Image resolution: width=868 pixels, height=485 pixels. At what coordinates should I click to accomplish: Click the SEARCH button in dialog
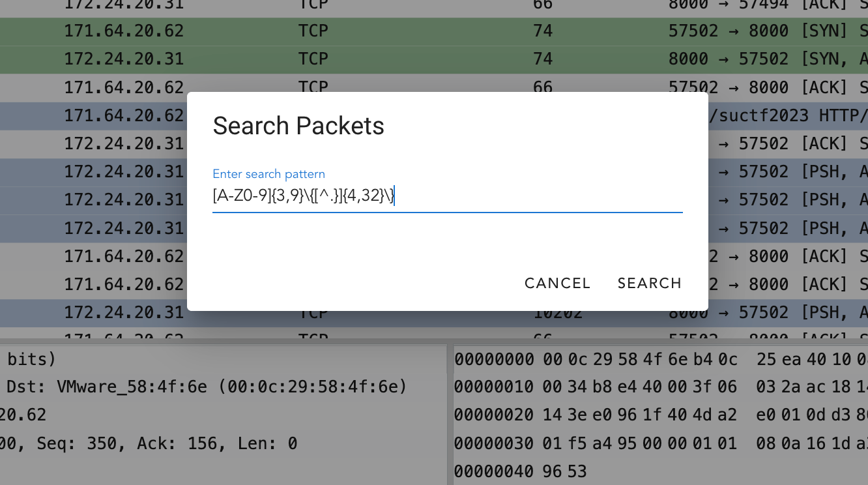[x=649, y=283]
